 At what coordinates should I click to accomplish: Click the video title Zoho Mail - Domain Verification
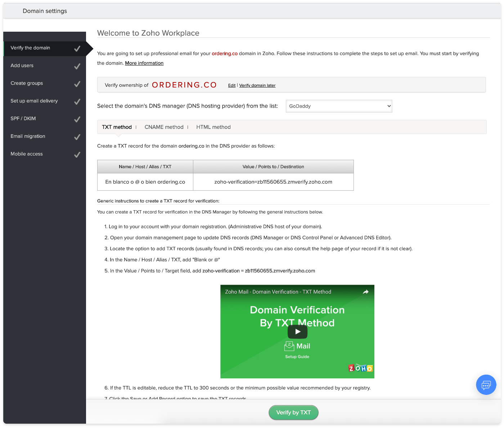(278, 292)
